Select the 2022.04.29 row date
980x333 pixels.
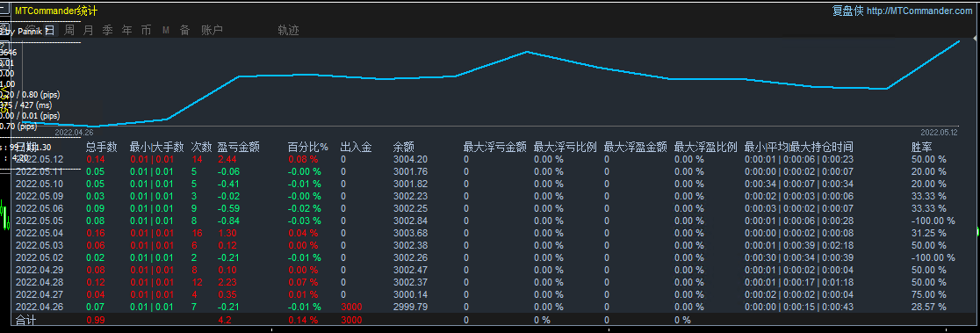pyautogui.click(x=40, y=270)
